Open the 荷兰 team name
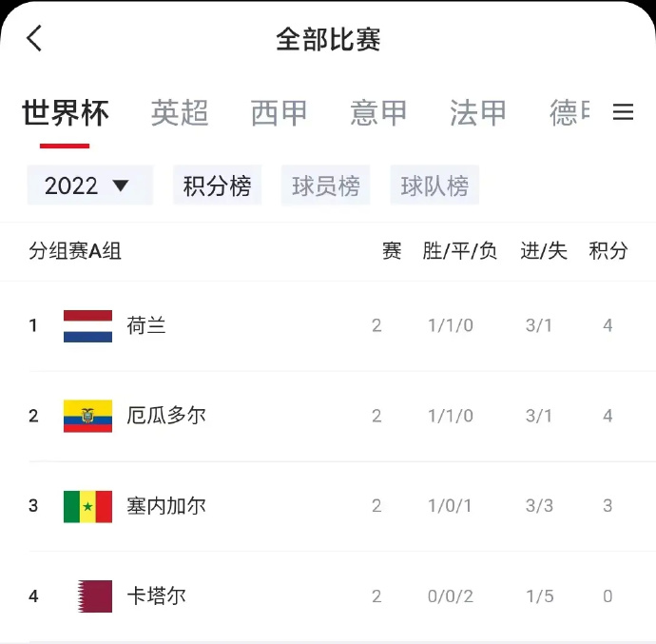 tap(146, 325)
